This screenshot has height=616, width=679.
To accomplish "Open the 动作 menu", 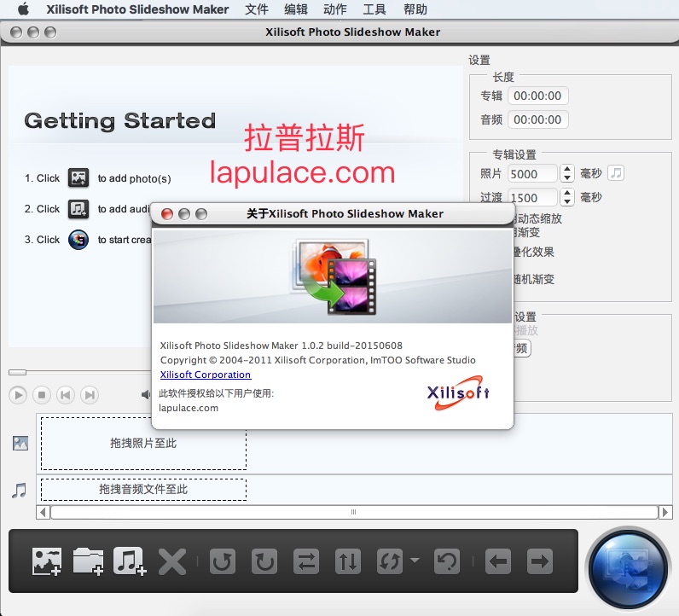I will click(x=334, y=9).
